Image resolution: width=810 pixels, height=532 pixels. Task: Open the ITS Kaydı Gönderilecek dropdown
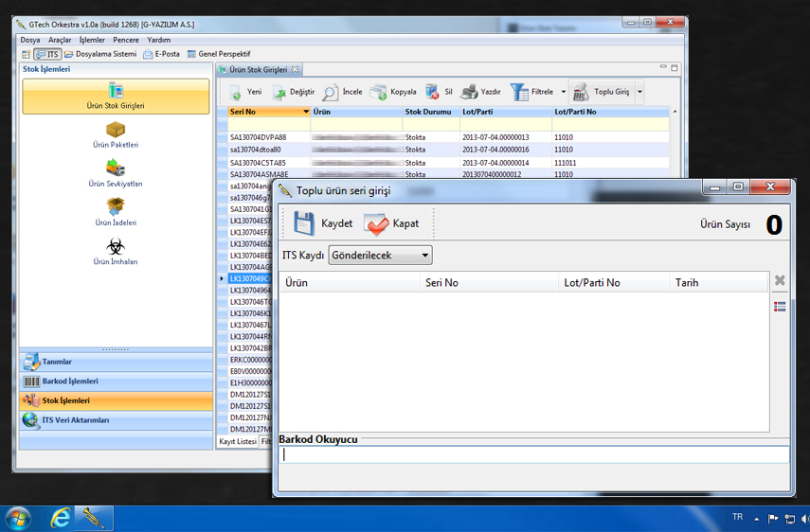pos(380,255)
